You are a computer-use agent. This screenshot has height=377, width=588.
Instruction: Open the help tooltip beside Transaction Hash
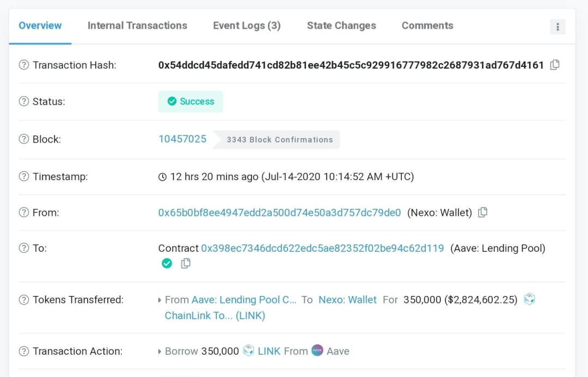[23, 65]
